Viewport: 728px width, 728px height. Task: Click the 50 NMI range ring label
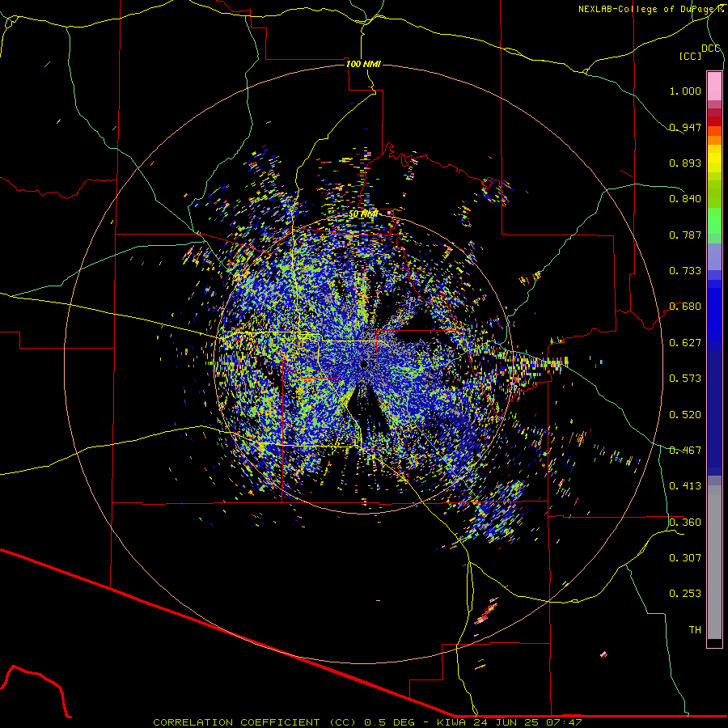tap(363, 214)
